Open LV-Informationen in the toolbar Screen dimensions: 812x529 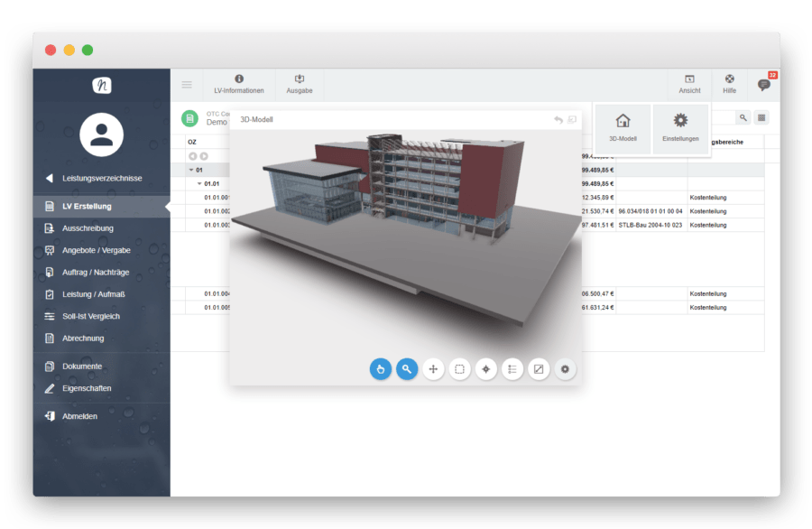239,85
